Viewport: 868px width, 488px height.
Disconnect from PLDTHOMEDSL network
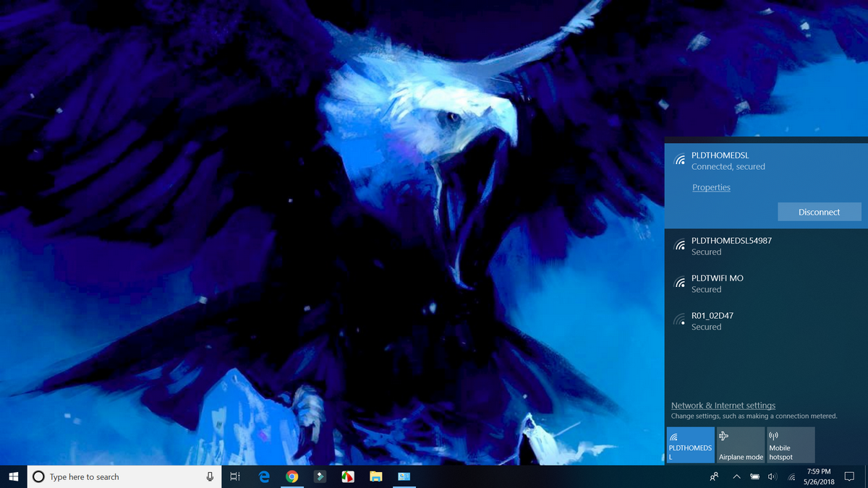(819, 212)
